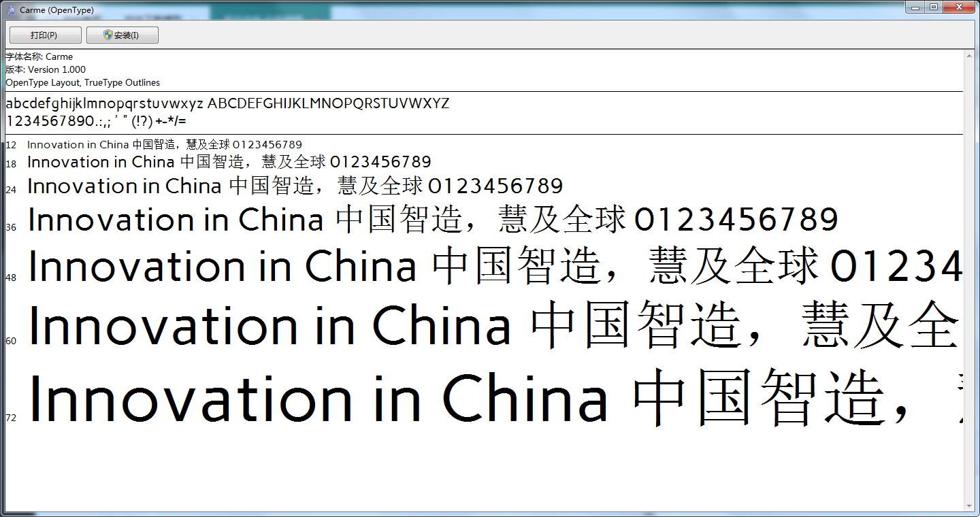Click the 打印(P) print button

coord(46,35)
